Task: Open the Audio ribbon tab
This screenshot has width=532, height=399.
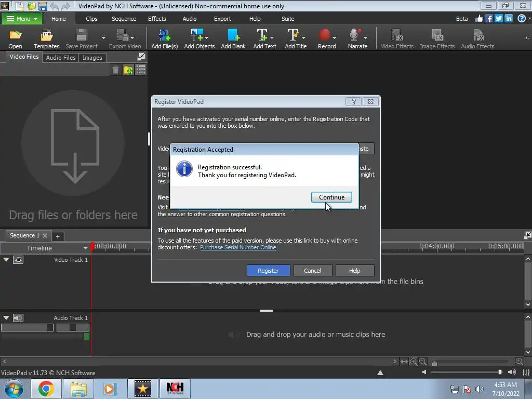Action: (189, 19)
